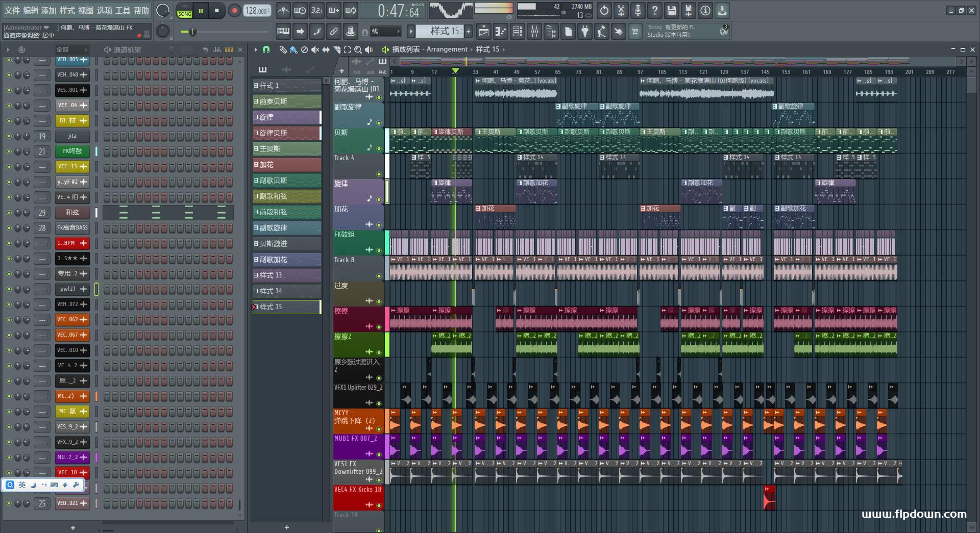This screenshot has height=533, width=980.
Task: Select the paint brush tool in playlist
Action: coord(293,49)
